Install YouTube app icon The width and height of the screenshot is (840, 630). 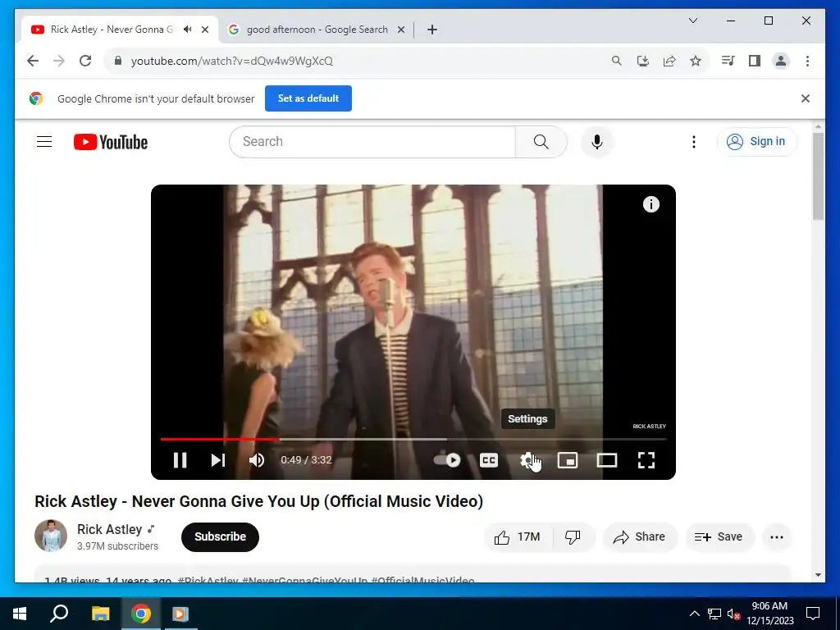[643, 61]
